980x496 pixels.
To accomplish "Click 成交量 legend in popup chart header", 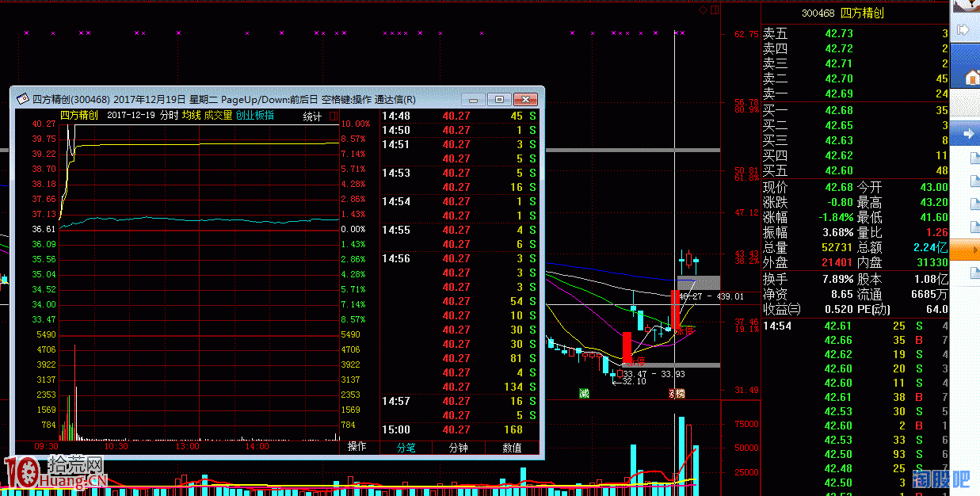I will 218,115.
